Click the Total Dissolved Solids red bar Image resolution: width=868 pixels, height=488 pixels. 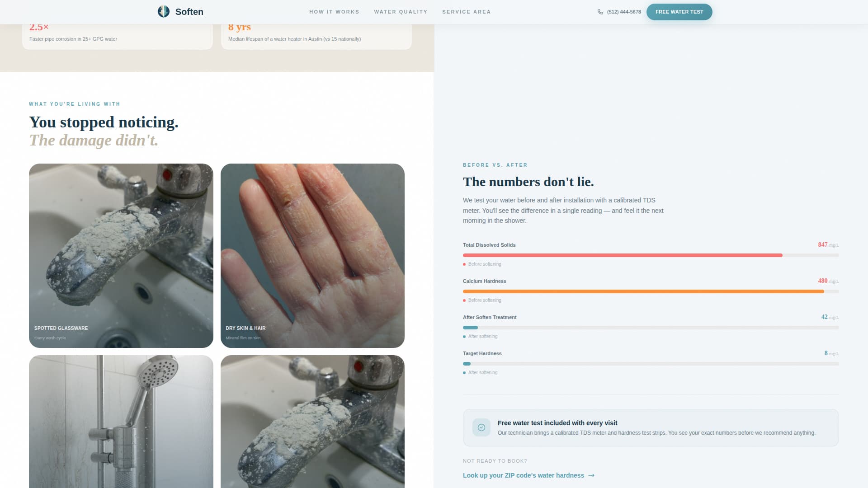(x=623, y=255)
